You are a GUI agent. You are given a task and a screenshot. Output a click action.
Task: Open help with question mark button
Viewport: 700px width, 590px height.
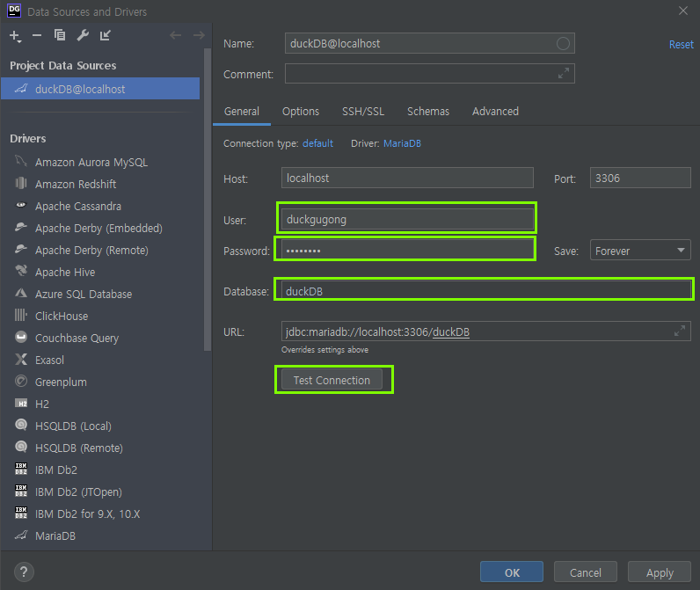pyautogui.click(x=24, y=572)
